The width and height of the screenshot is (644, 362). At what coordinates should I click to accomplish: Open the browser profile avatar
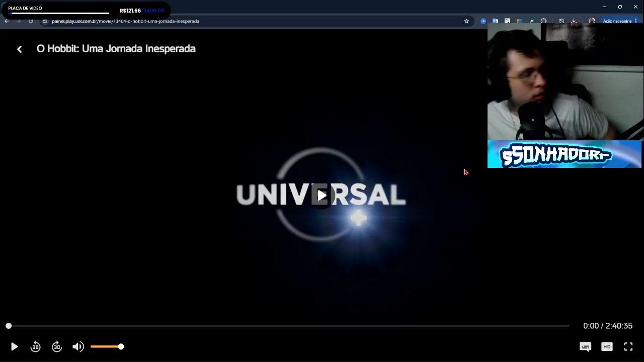pos(592,21)
